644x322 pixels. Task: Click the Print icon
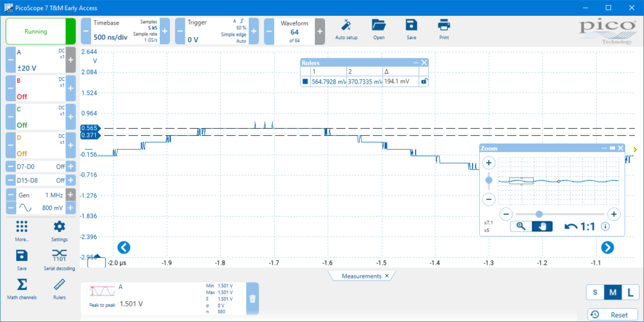pyautogui.click(x=443, y=25)
